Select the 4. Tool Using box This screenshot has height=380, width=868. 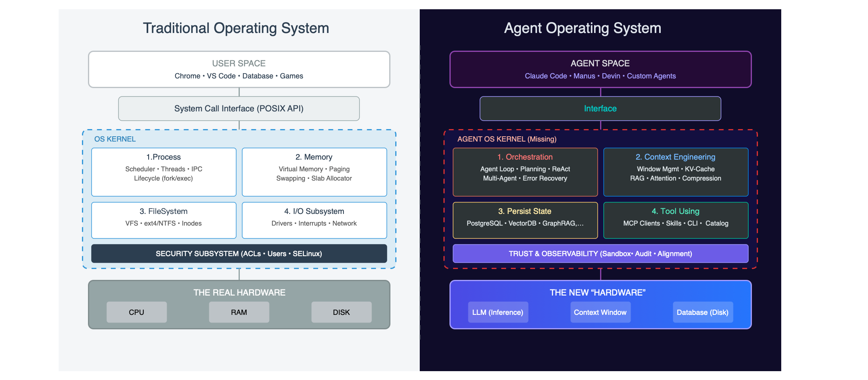coord(676,220)
